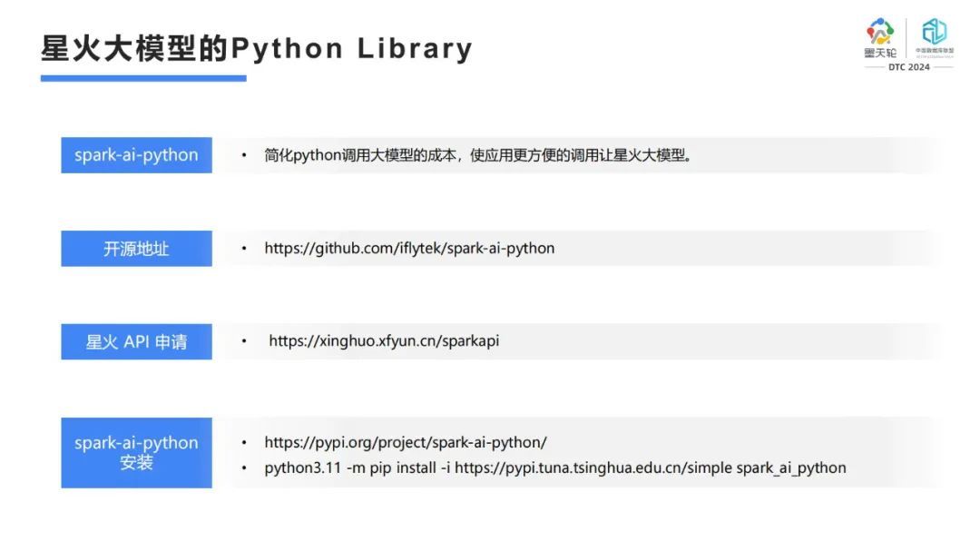This screenshot has height=551, width=980.
Task: Open the xinghuo.xfyun.cn/sparkapi link
Action: [x=384, y=340]
